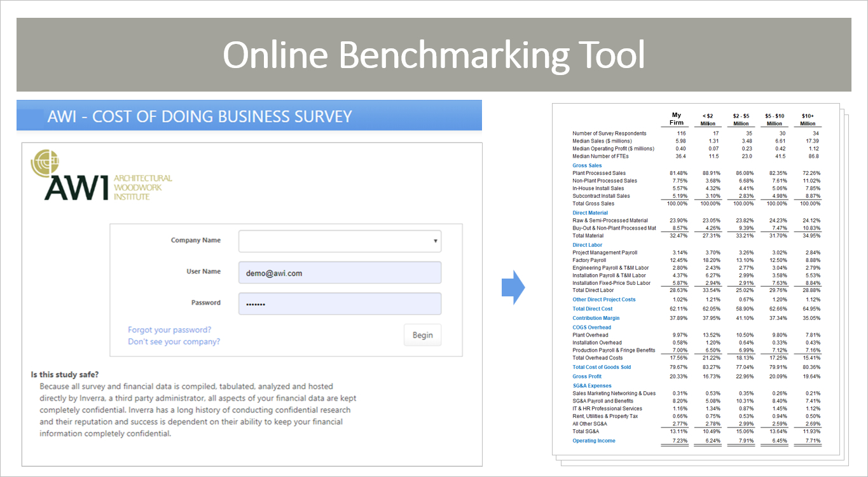Click the 'COGS Overhead' section heading
The image size is (868, 477).
pyautogui.click(x=591, y=328)
